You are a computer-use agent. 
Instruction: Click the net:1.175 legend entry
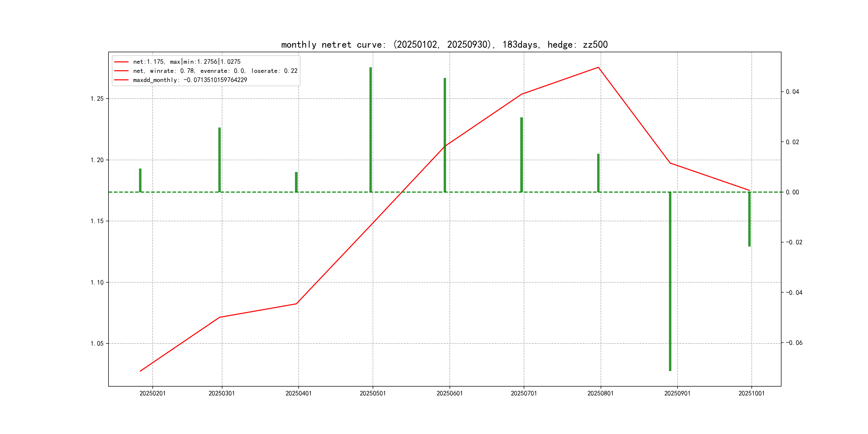187,62
